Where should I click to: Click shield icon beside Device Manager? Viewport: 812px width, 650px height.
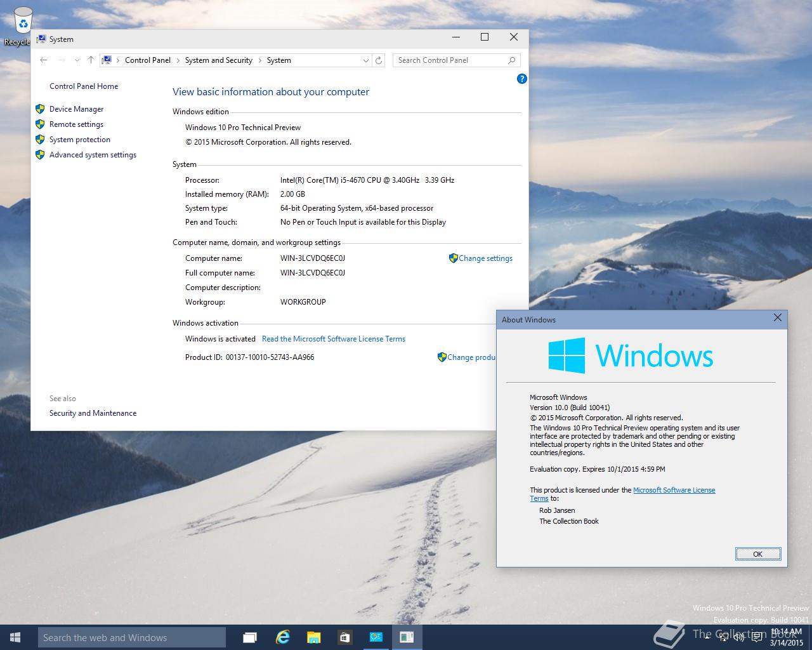pyautogui.click(x=40, y=109)
